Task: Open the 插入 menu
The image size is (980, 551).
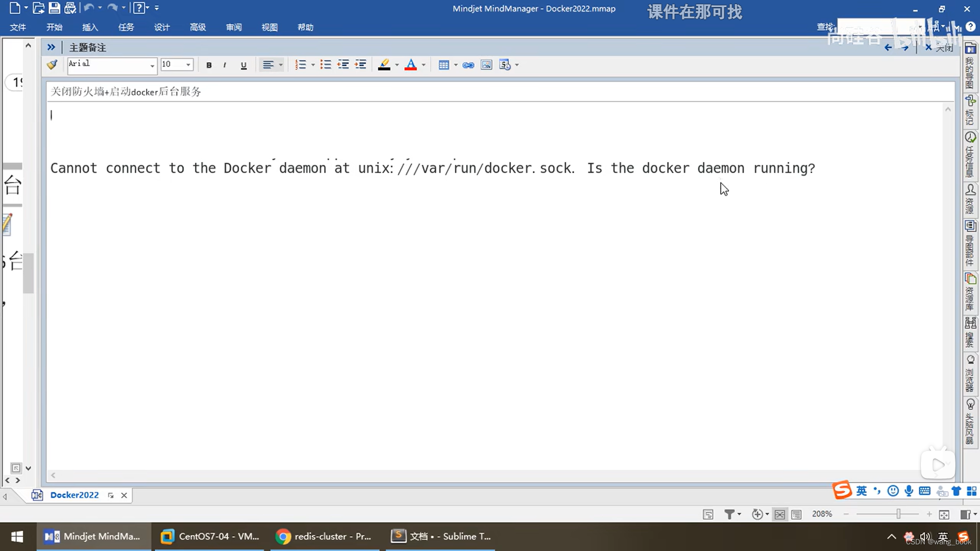Action: click(90, 27)
